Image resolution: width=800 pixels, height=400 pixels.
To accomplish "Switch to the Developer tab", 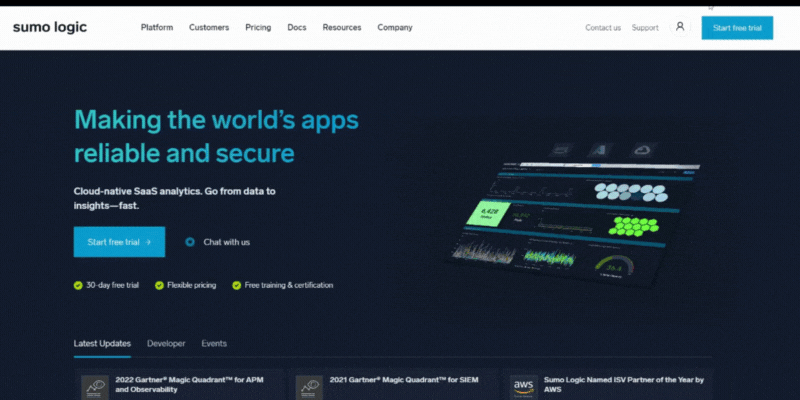I will click(x=166, y=343).
